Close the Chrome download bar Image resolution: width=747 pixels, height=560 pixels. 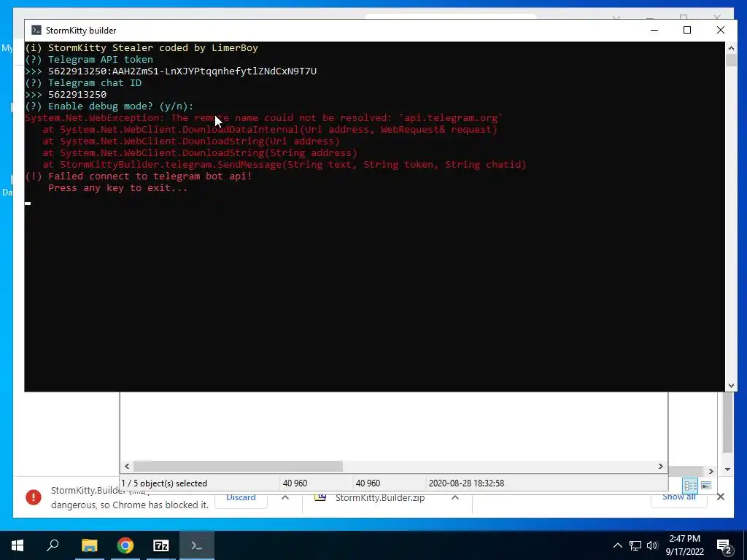721,497
